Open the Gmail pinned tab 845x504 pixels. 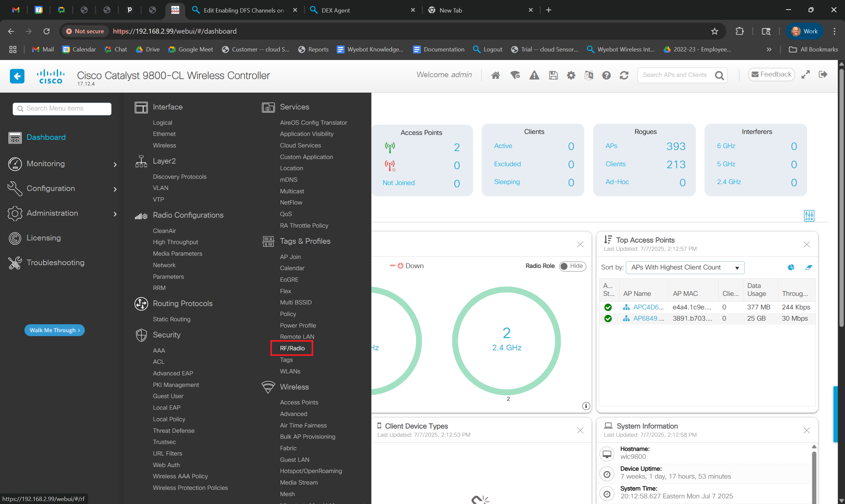pos(16,10)
